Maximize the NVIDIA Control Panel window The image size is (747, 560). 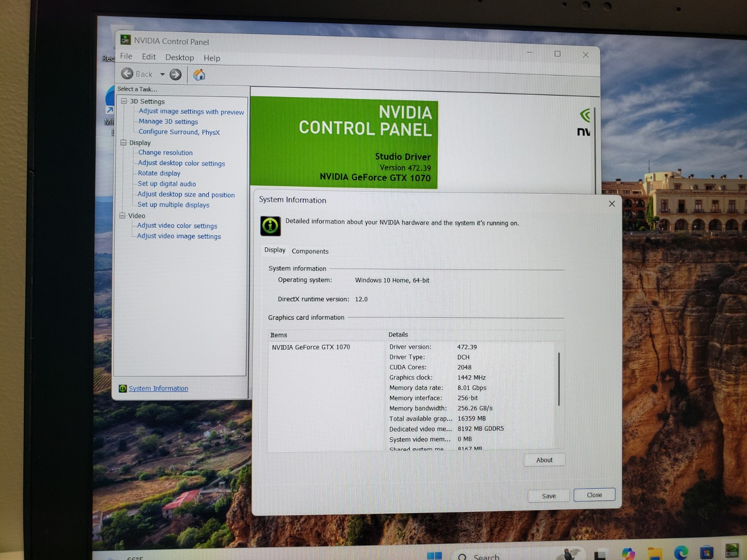tap(557, 54)
